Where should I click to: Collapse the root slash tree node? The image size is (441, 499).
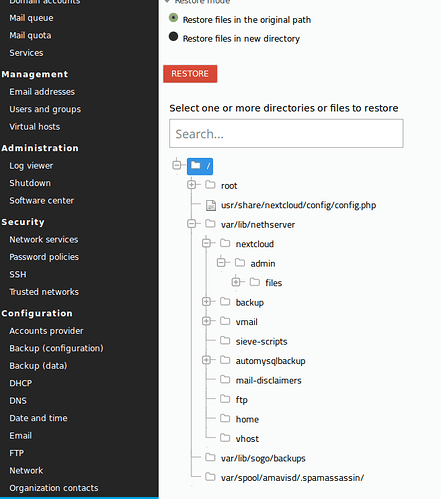(x=177, y=165)
